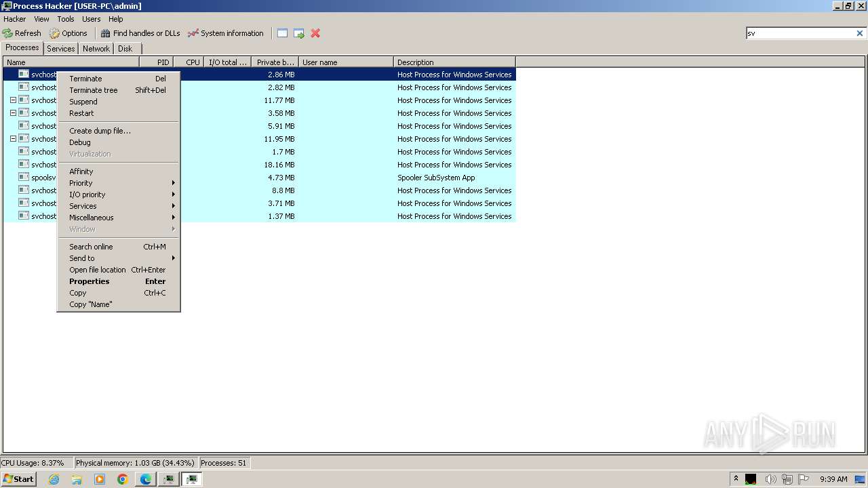868x488 pixels.
Task: Click the search field containing 'sv'
Action: (800, 33)
